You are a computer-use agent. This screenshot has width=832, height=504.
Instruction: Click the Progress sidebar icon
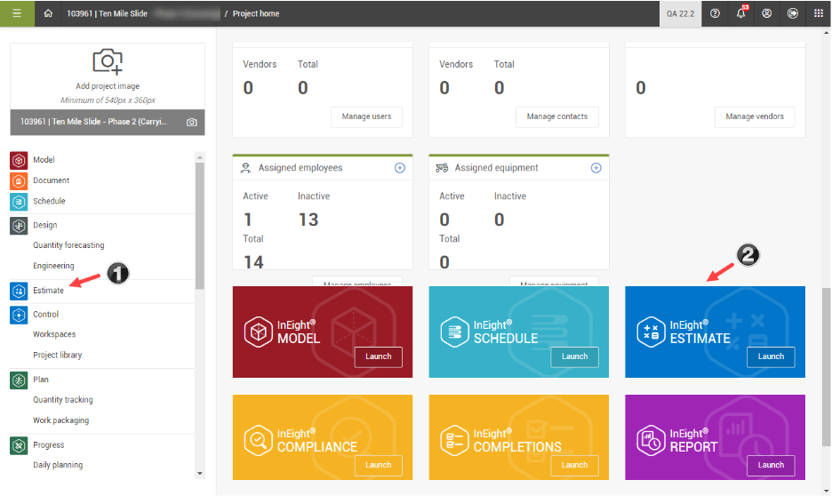tap(19, 445)
